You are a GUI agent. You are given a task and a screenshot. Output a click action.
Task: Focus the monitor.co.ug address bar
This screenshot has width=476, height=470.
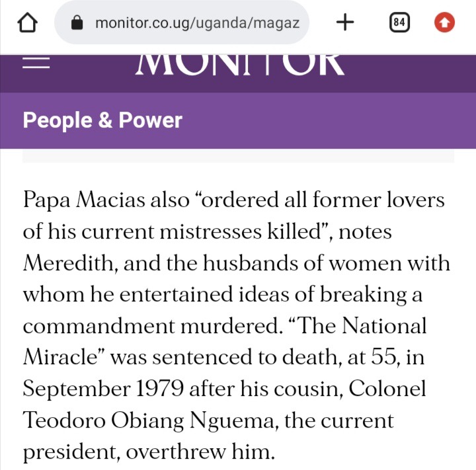click(197, 23)
